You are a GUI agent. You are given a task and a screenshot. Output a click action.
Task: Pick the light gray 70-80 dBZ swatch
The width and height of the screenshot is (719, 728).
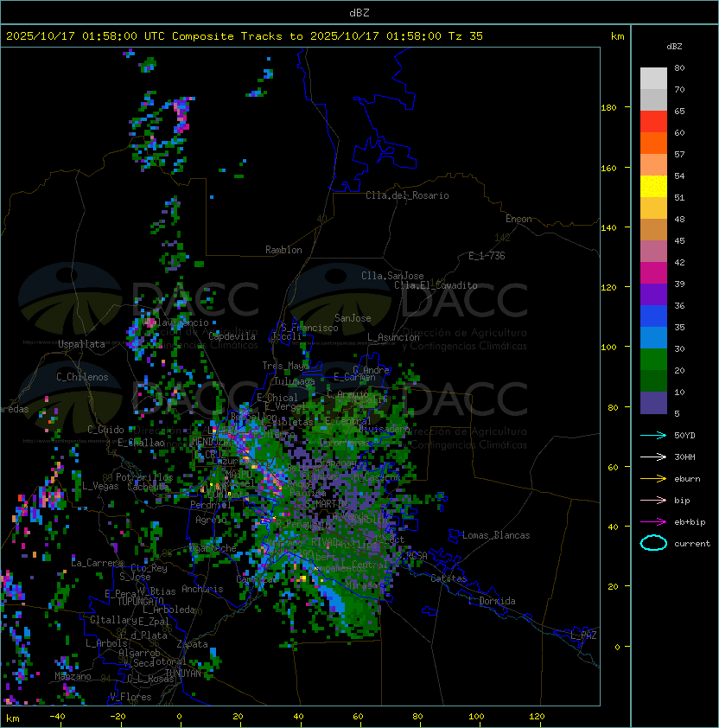click(x=653, y=79)
